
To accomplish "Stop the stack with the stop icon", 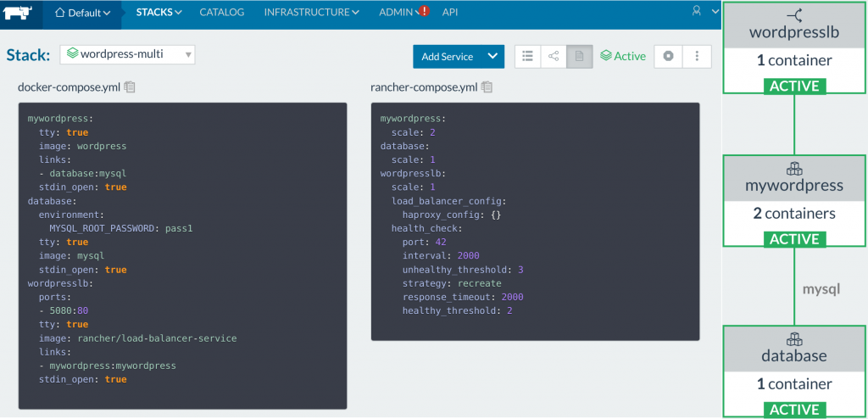I will [669, 56].
